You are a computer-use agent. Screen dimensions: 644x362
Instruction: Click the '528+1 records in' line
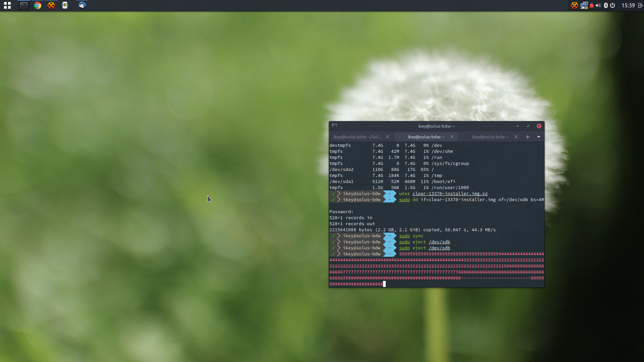(x=351, y=218)
